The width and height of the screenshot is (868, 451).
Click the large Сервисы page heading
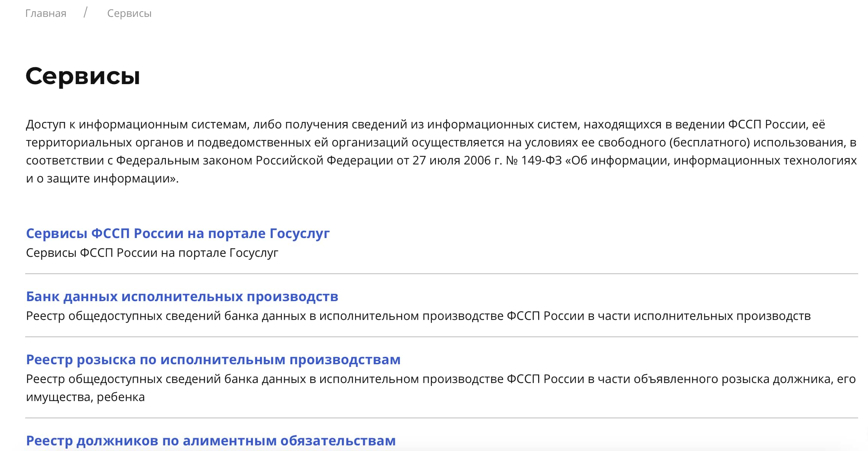(83, 76)
